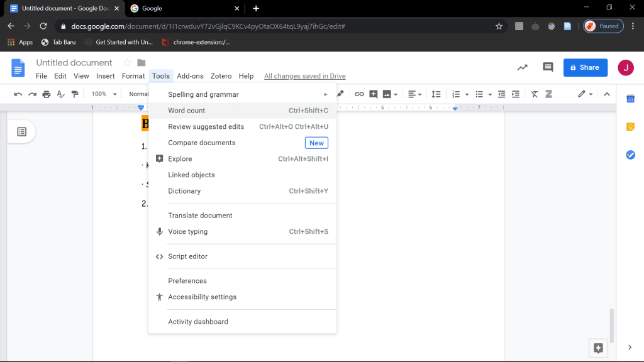The image size is (644, 362).
Task: Open the comment history icon
Action: [x=548, y=67]
